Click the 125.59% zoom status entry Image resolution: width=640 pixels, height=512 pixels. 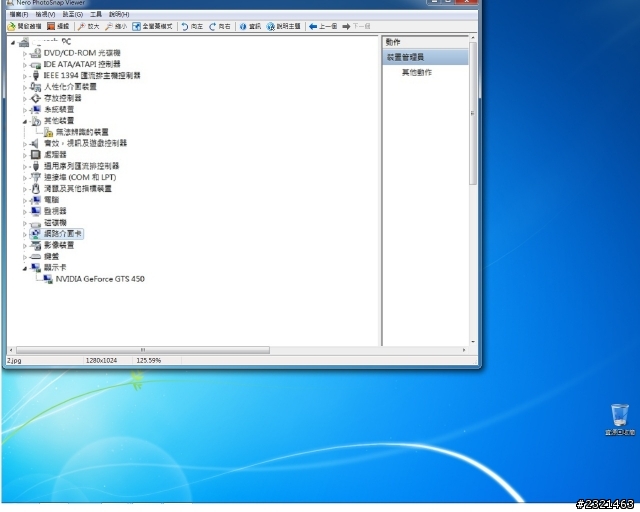click(x=149, y=361)
